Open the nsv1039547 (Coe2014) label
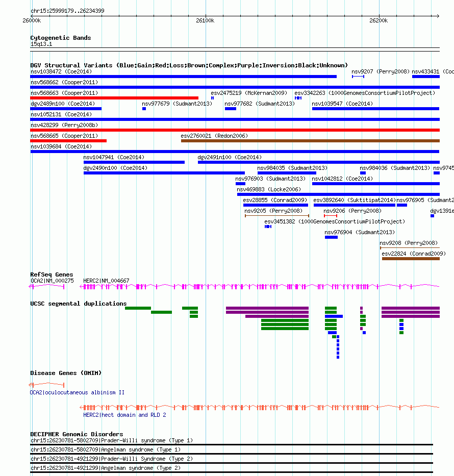The width and height of the screenshot is (454, 476). pos(342,104)
